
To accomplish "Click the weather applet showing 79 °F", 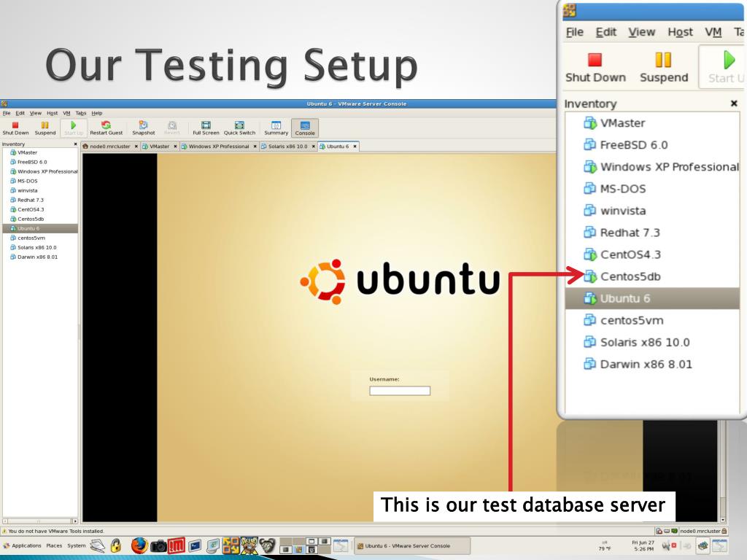I will coord(605,545).
